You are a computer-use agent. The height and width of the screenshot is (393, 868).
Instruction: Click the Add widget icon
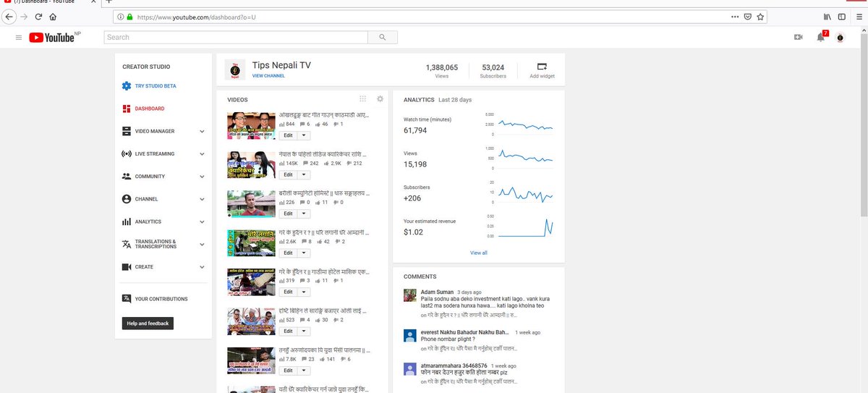pos(542,66)
